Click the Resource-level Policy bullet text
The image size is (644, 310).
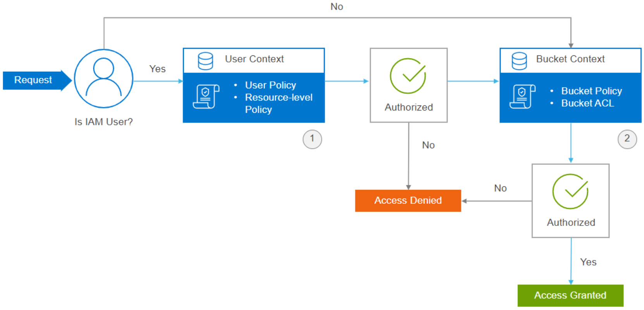tap(279, 103)
